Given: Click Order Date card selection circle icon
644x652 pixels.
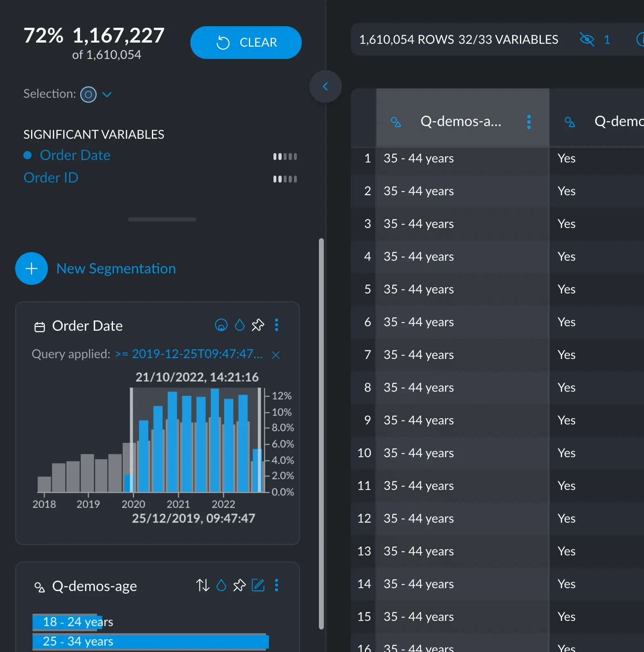Looking at the screenshot, I should point(221,325).
